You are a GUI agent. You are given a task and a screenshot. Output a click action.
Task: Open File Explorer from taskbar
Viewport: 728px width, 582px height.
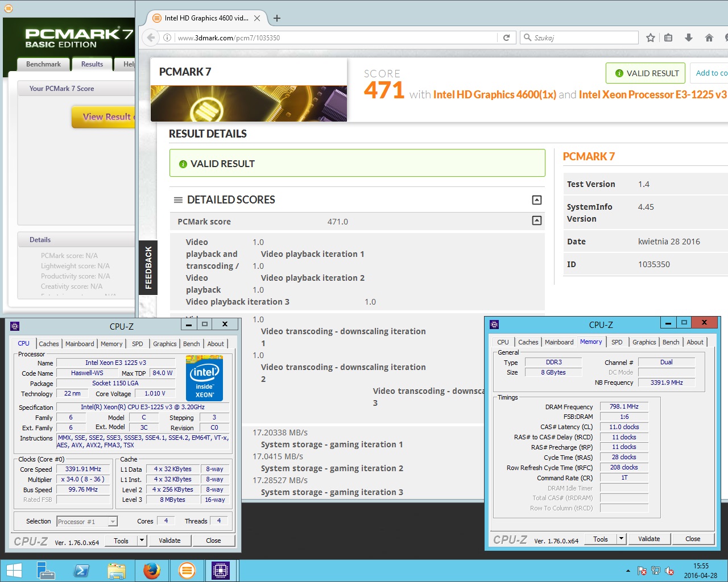pos(116,571)
